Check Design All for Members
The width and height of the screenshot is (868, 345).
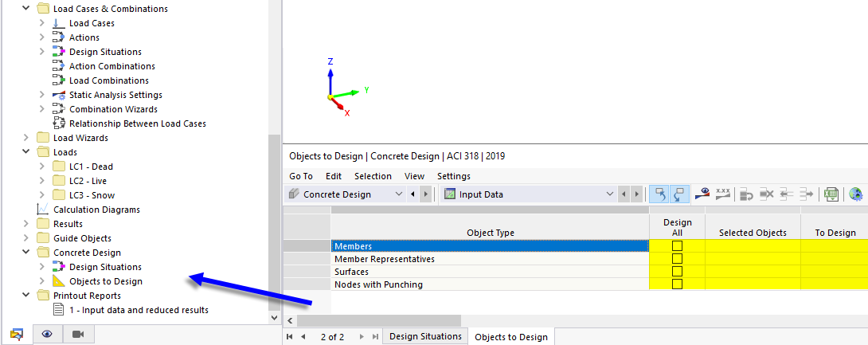[678, 246]
